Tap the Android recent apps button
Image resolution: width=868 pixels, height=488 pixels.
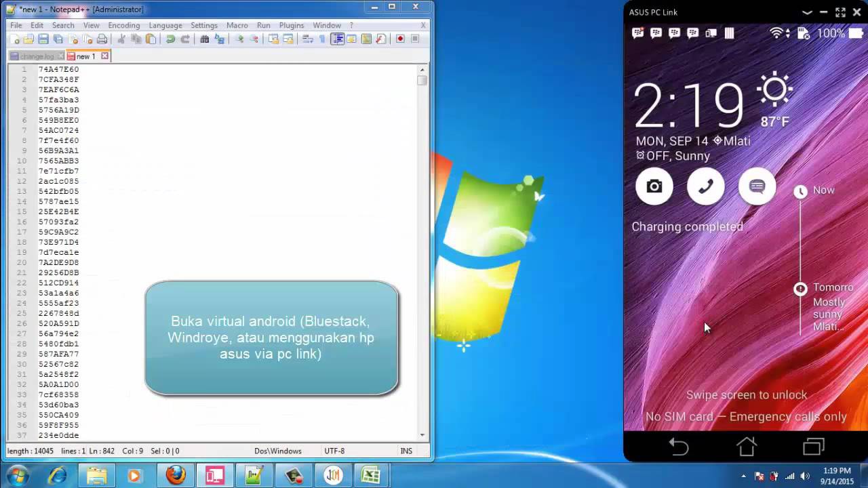tap(813, 447)
